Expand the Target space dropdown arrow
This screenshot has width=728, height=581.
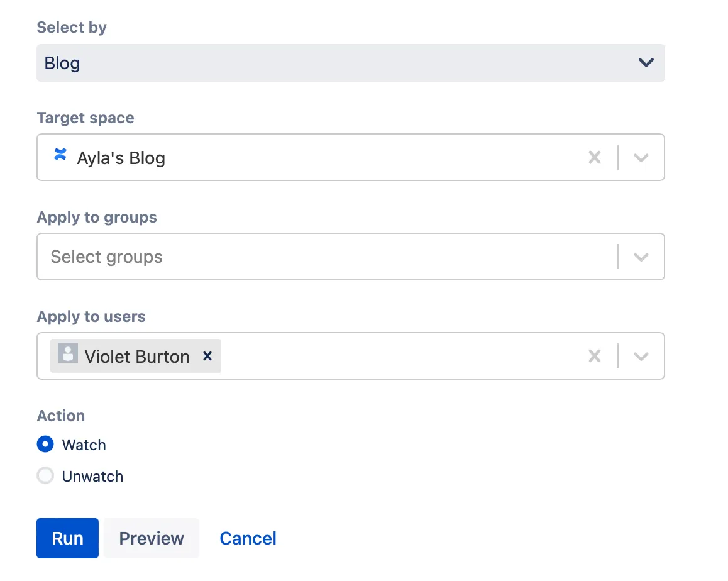tap(641, 157)
